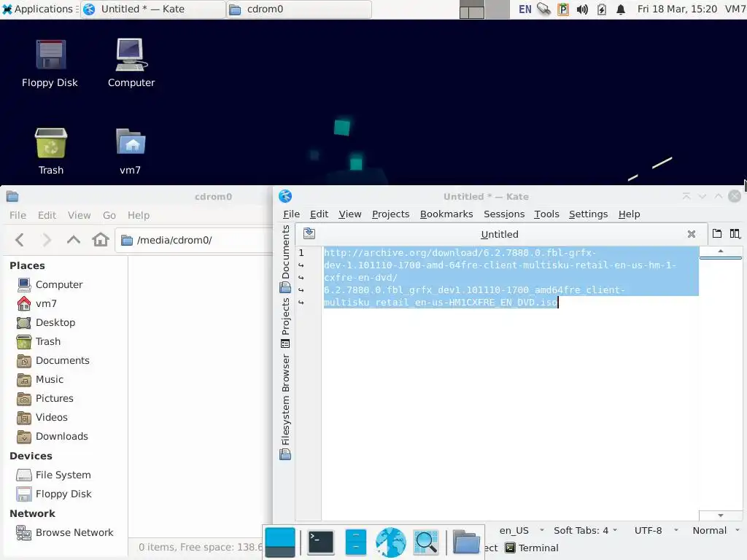
Task: Open the Floppy Disk desktop icon
Action: 50,63
